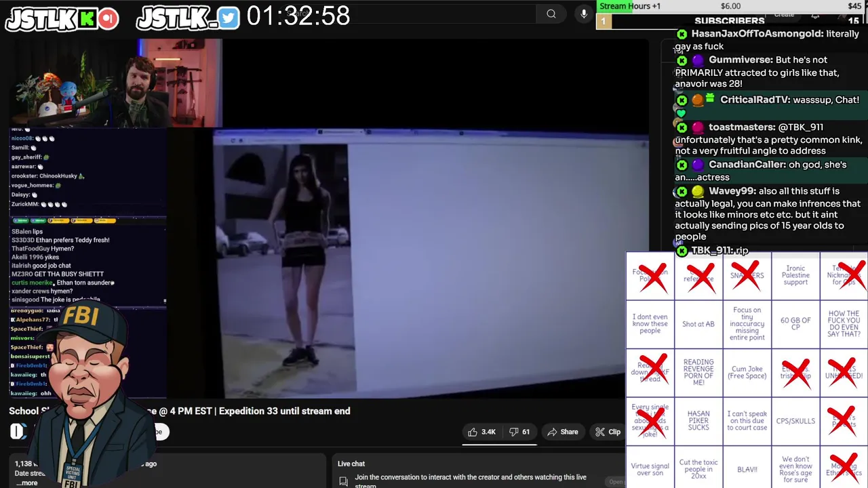Open the channel avatar below the title
This screenshot has width=868, height=488.
pyautogui.click(x=18, y=431)
